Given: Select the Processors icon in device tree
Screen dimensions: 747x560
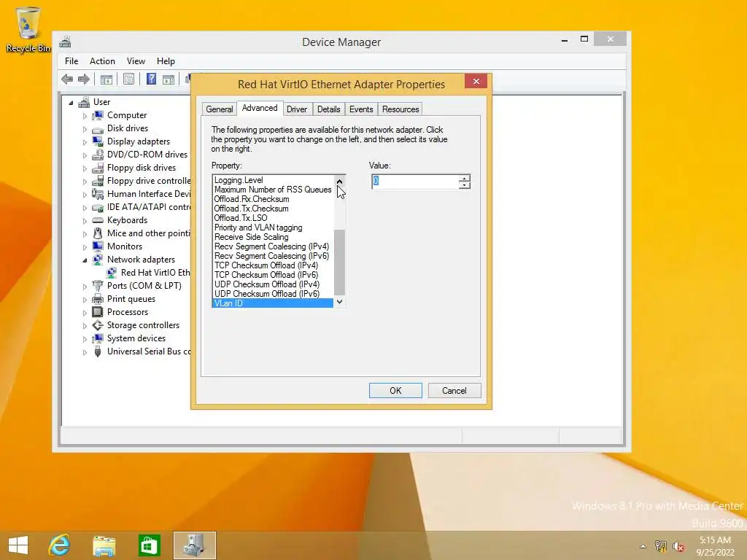Looking at the screenshot, I should (98, 312).
